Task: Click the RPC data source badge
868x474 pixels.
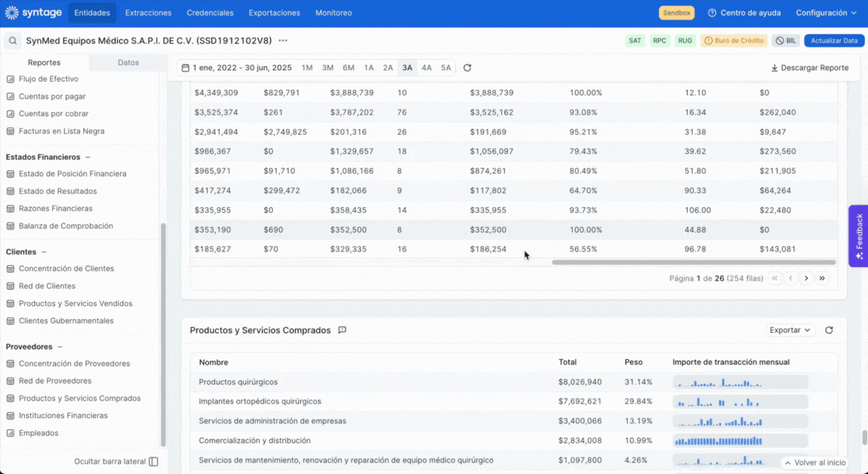Action: pos(660,41)
